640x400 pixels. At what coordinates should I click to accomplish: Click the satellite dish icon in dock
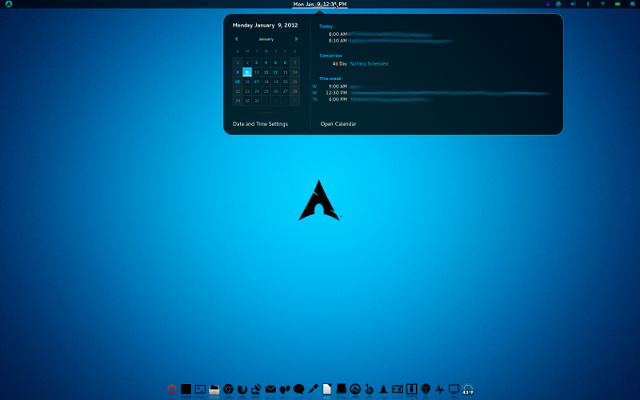coord(256,389)
